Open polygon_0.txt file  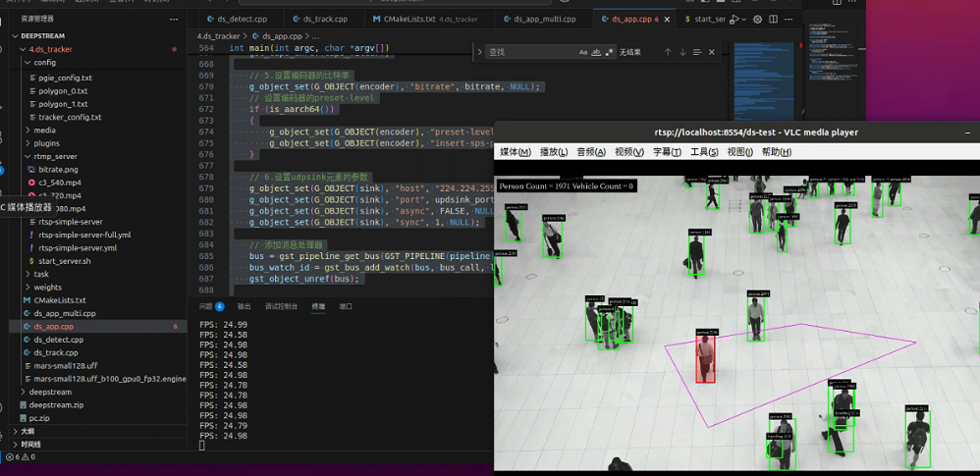(63, 91)
